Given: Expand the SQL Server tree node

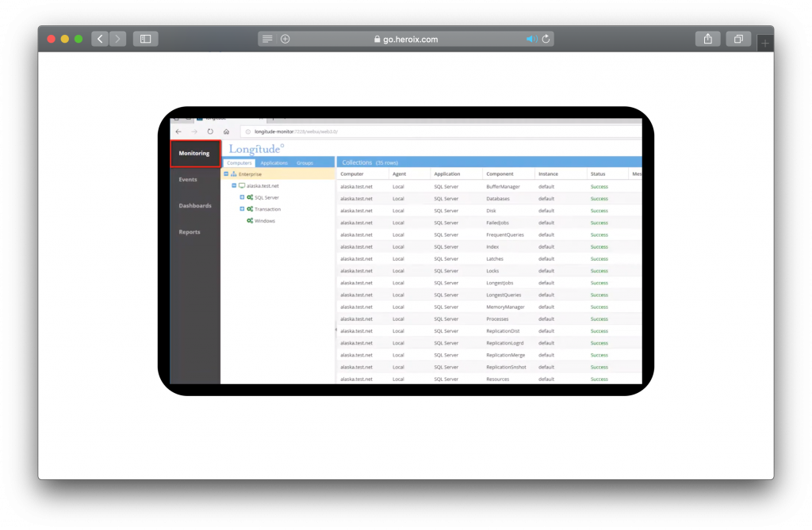Looking at the screenshot, I should click(x=242, y=197).
